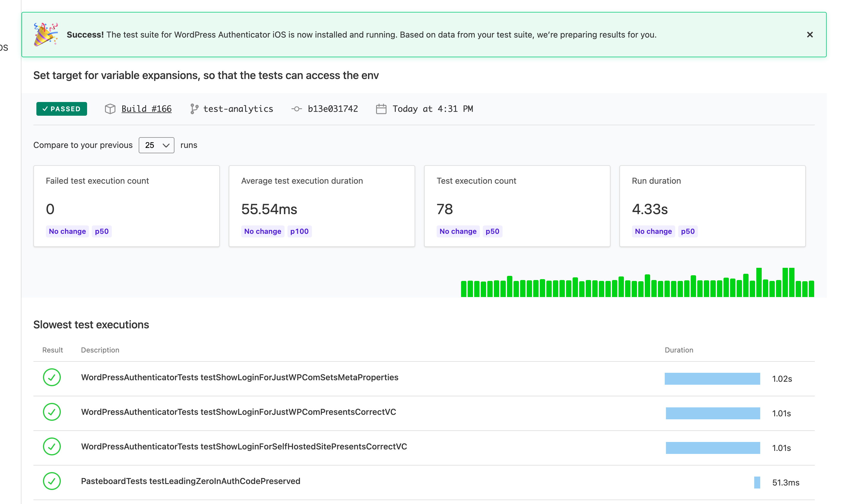Image resolution: width=844 pixels, height=504 pixels.
Task: Click passed checkmark for testShowLoginForSelfHostedSitePresentsCorrectVC
Action: (x=52, y=447)
